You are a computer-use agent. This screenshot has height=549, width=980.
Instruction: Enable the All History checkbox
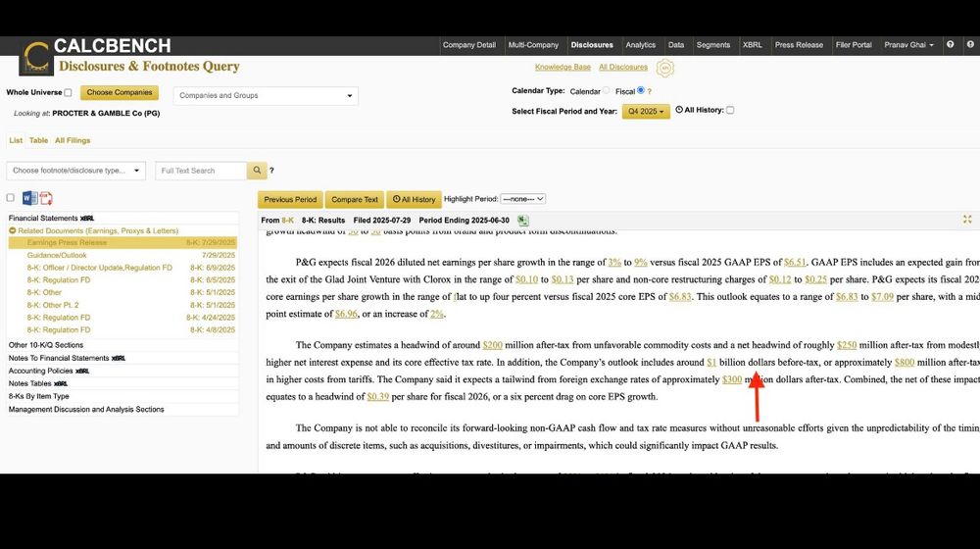730,110
